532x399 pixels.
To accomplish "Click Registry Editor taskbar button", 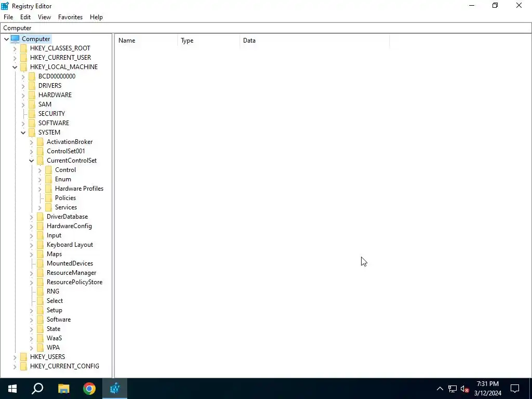I will pos(115,389).
